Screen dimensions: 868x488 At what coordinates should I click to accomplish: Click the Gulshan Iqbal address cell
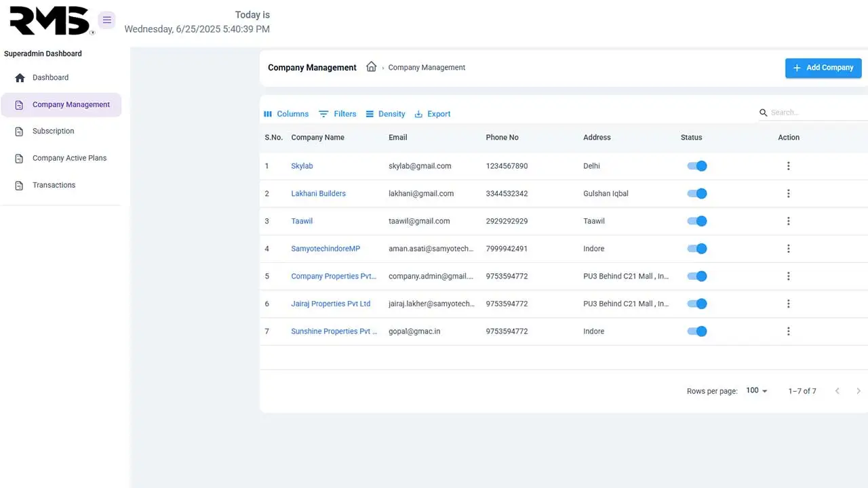(x=606, y=194)
